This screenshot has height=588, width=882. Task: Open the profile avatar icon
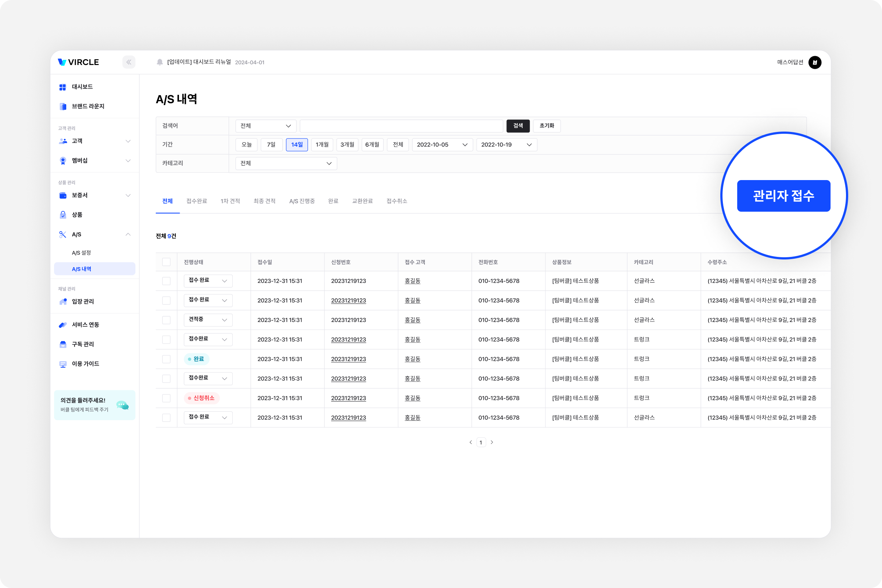[x=814, y=62]
